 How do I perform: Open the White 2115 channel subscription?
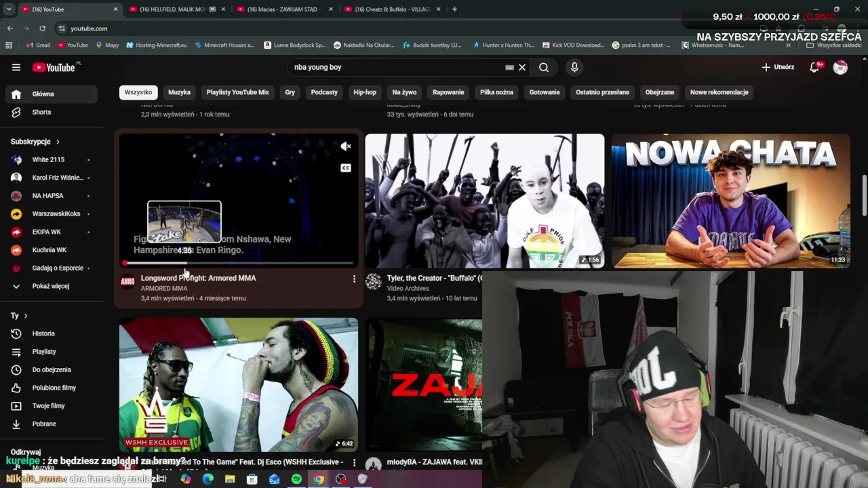pyautogui.click(x=52, y=159)
